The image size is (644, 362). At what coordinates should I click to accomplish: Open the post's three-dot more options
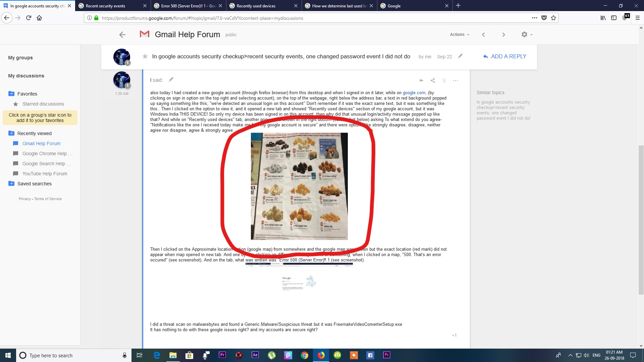click(x=455, y=80)
